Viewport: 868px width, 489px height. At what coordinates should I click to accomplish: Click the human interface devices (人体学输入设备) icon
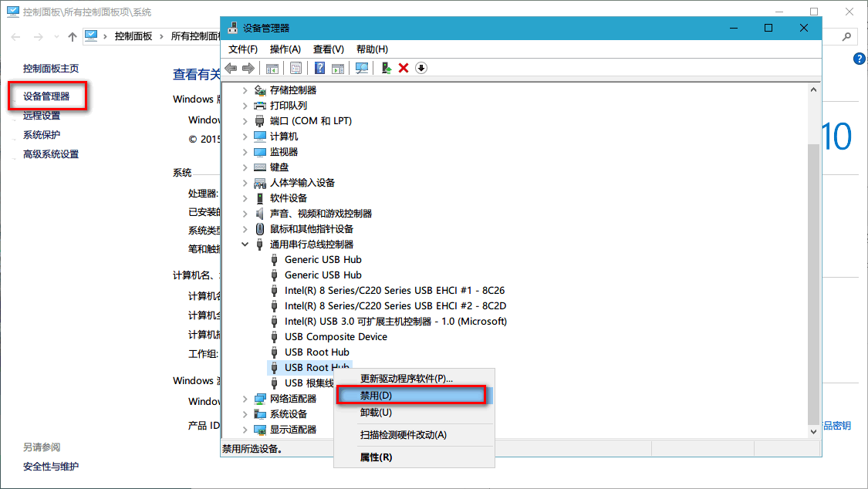click(259, 183)
